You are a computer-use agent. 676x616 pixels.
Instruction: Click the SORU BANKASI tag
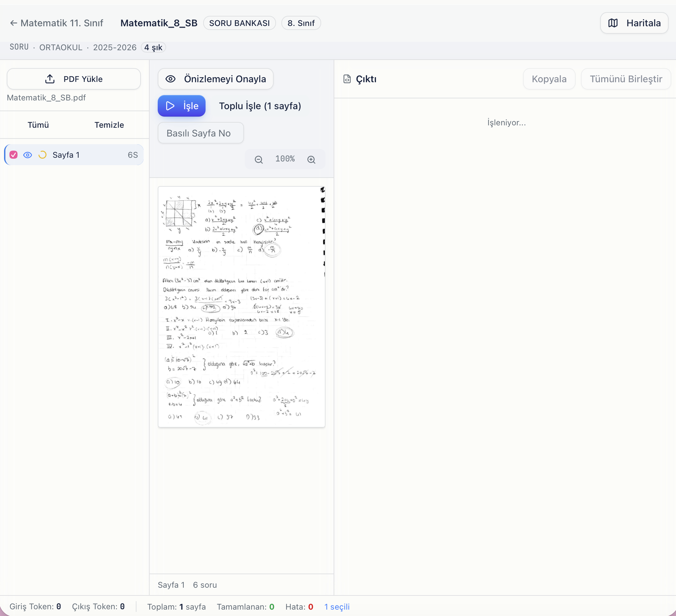click(x=239, y=23)
